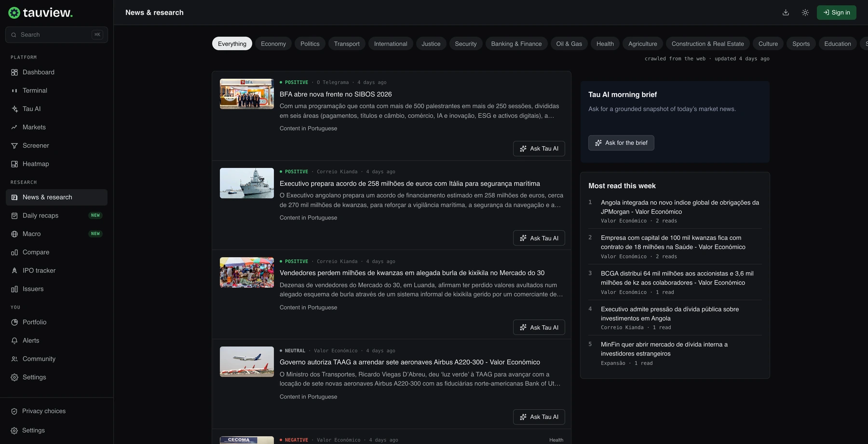Open the Terminal sidebar icon

[x=14, y=91]
